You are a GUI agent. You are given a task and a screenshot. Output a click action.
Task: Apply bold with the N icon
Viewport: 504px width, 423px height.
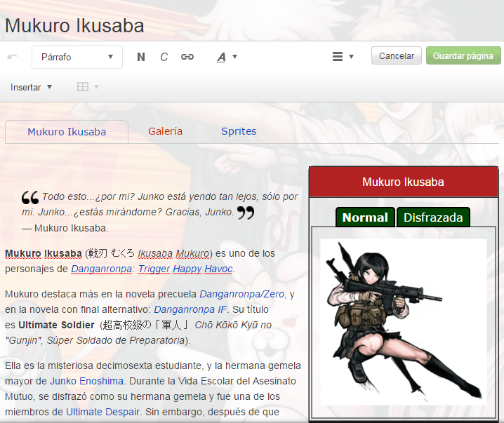click(x=141, y=57)
